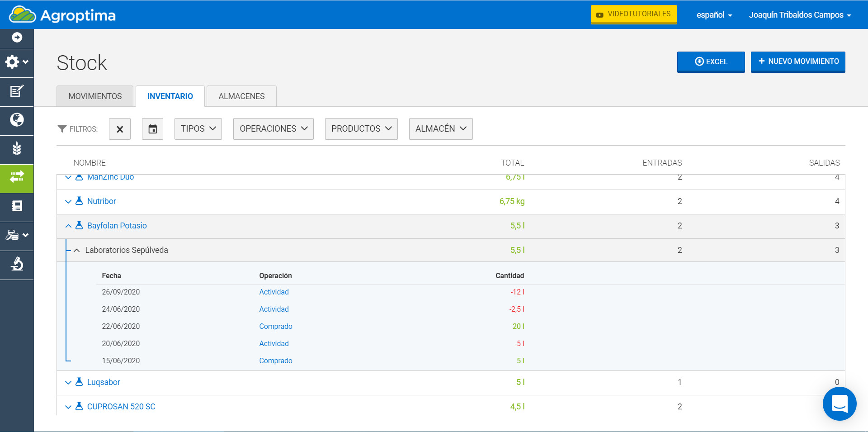Image resolution: width=868 pixels, height=432 pixels.
Task: Expand the sidebar with arrow icon
Action: pos(17,38)
